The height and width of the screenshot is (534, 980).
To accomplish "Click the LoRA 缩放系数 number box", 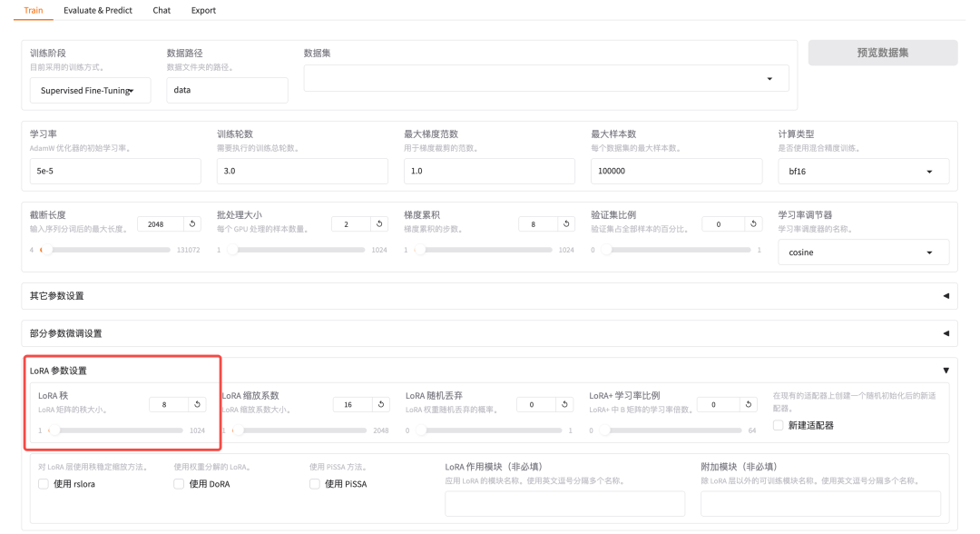I will (x=352, y=404).
